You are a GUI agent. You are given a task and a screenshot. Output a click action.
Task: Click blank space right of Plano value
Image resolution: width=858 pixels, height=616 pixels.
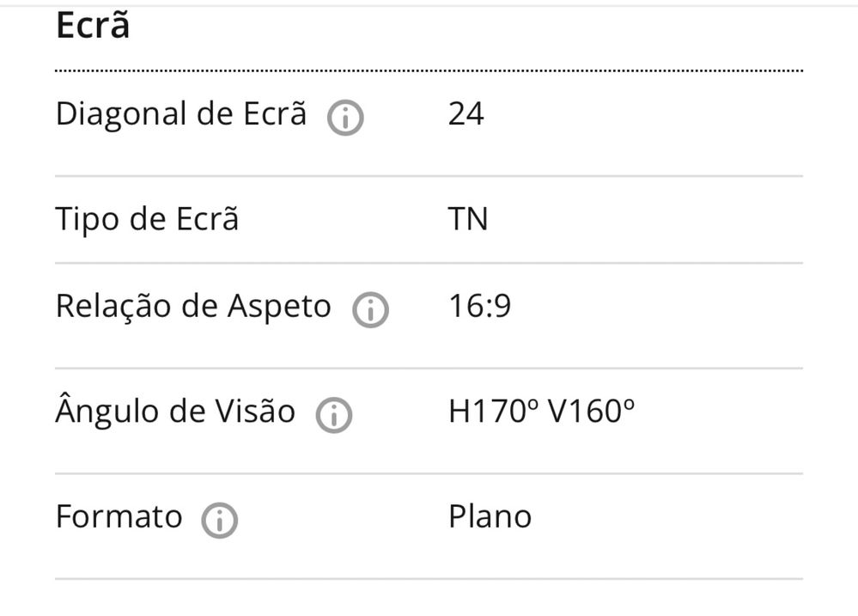[667, 516]
